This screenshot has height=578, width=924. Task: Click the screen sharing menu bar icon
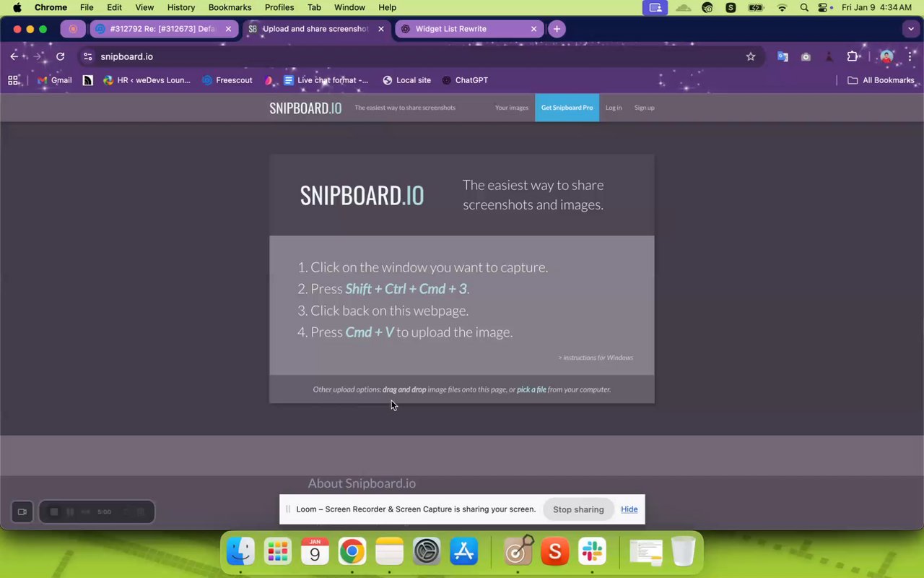pos(655,7)
